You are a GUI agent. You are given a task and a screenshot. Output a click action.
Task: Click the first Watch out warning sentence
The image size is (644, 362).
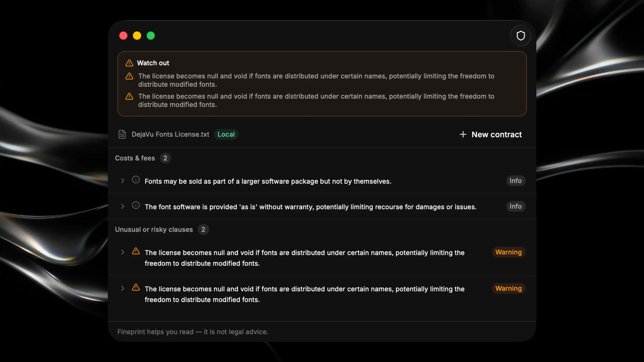[316, 80]
